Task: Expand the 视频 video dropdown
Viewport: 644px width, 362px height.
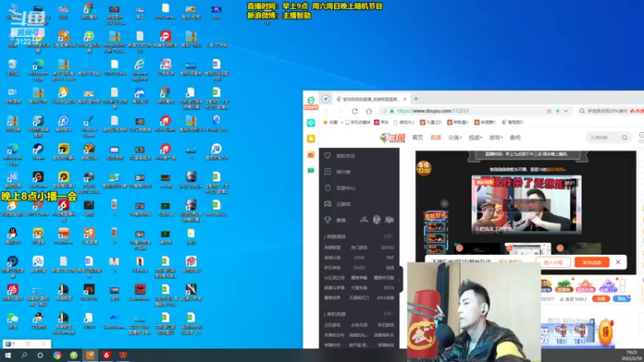Action: click(475, 138)
